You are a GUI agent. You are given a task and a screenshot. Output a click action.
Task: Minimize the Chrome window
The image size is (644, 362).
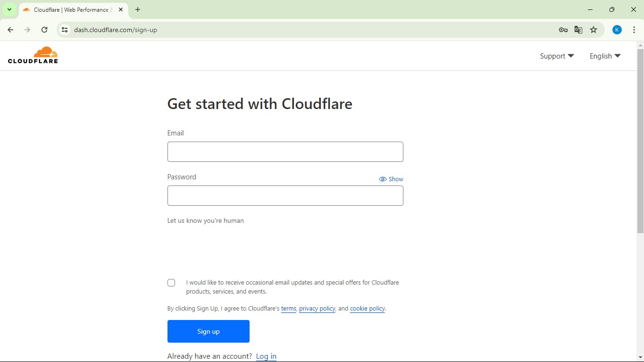point(590,9)
